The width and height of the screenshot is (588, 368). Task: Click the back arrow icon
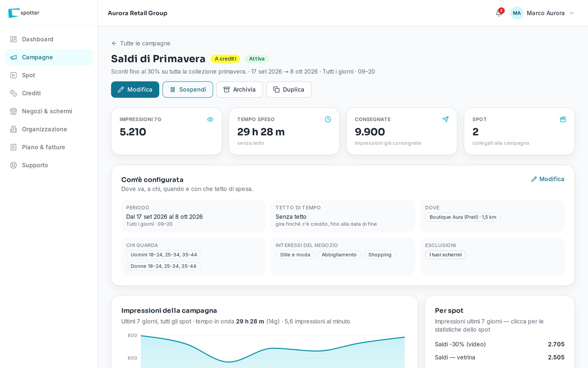point(114,43)
